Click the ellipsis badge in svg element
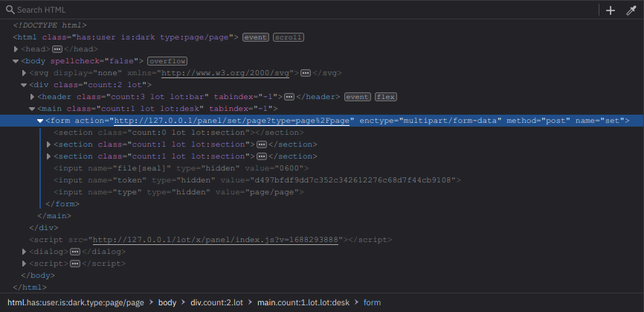 pyautogui.click(x=305, y=73)
